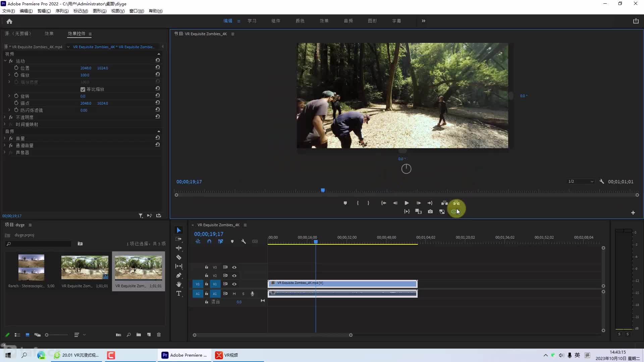
Task: Add a marker in Program monitor
Action: point(345,203)
